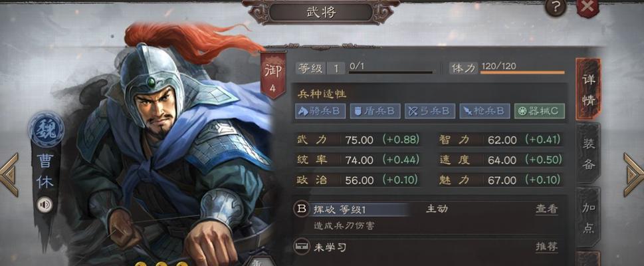Image resolution: width=644 pixels, height=266 pixels.
Task: Click 查看 to view 挥砍 skill
Action: 547,209
